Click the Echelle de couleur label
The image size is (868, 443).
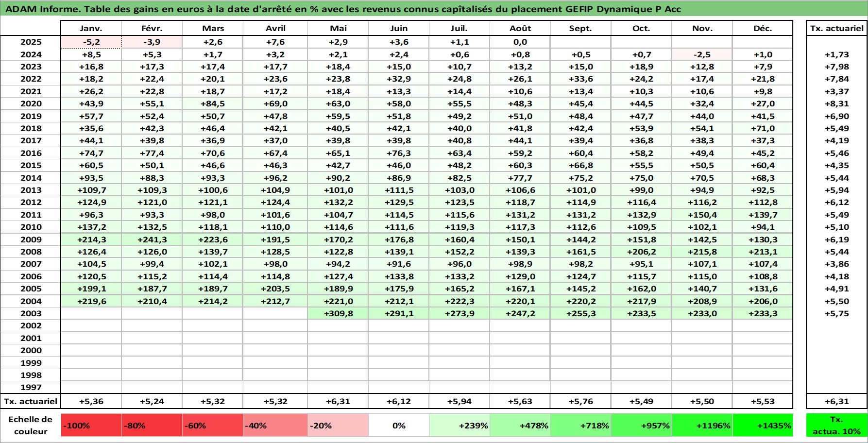(x=31, y=425)
